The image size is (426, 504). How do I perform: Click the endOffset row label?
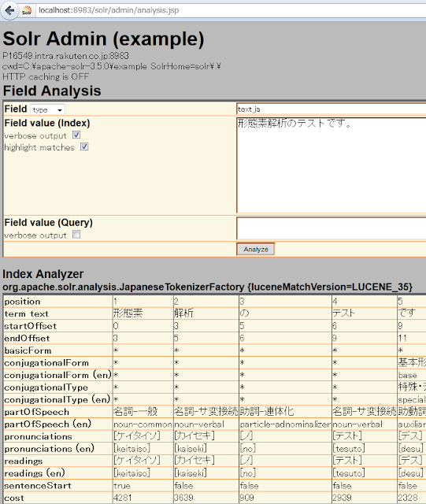(27, 338)
